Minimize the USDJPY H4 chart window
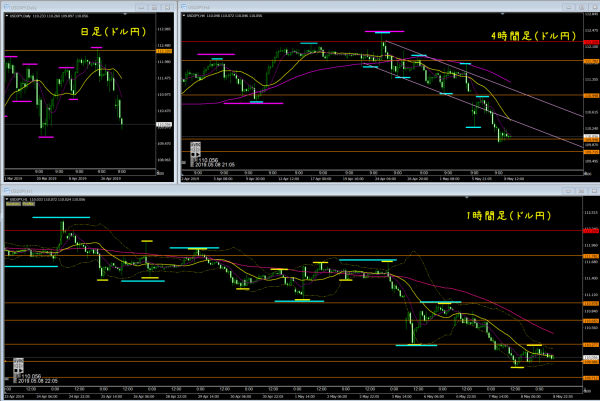600x401 pixels. [x=568, y=7]
